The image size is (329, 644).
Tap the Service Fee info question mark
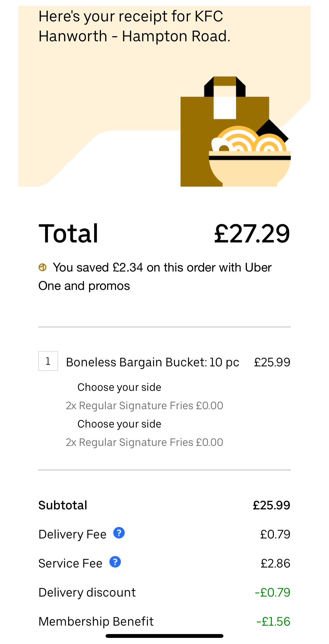pos(115,562)
